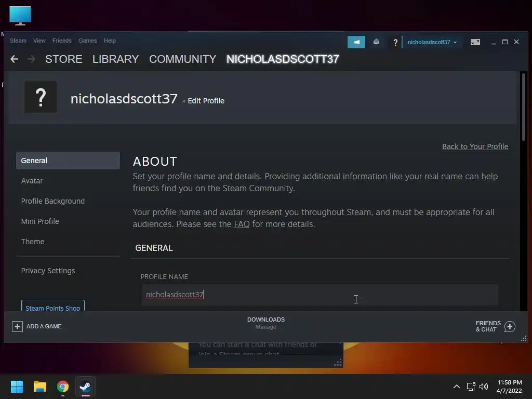
Task: Click the Steam announcements megaphone icon
Action: point(356,42)
